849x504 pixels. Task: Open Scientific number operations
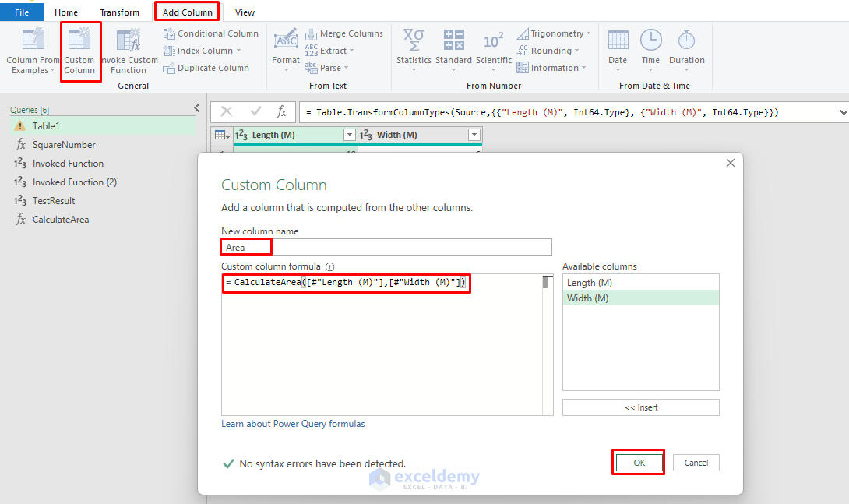(x=494, y=51)
